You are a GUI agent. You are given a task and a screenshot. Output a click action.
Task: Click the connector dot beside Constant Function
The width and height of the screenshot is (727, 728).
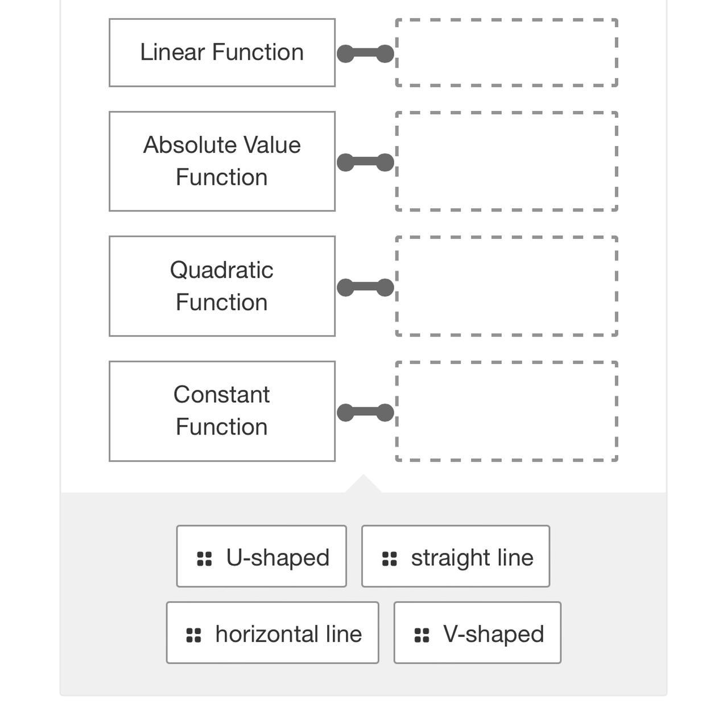pos(366,411)
